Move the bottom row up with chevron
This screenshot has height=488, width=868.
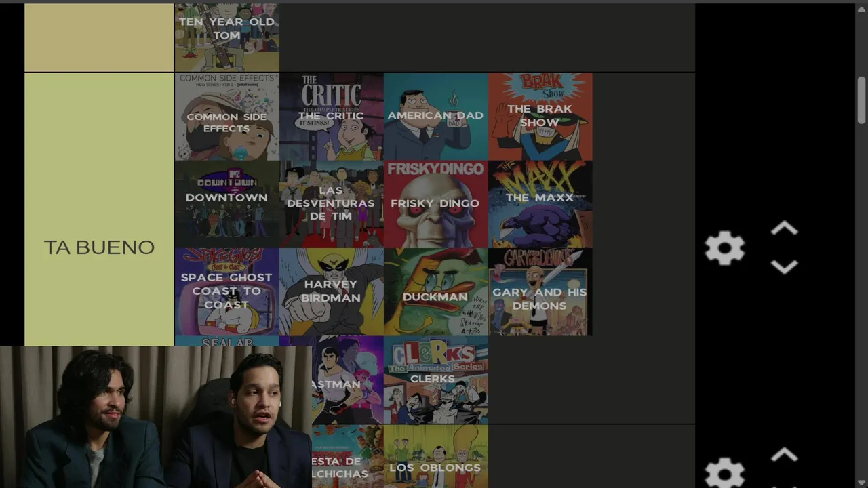tap(784, 454)
